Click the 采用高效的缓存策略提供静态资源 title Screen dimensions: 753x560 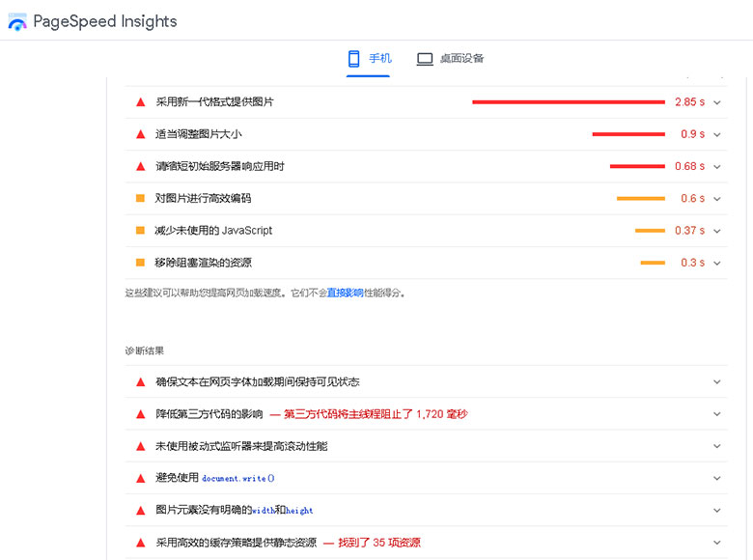point(237,543)
